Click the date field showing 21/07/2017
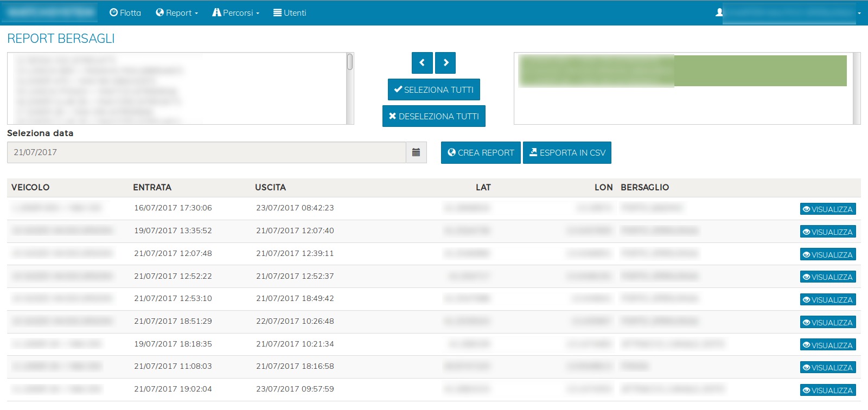This screenshot has height=410, width=868. [x=206, y=152]
